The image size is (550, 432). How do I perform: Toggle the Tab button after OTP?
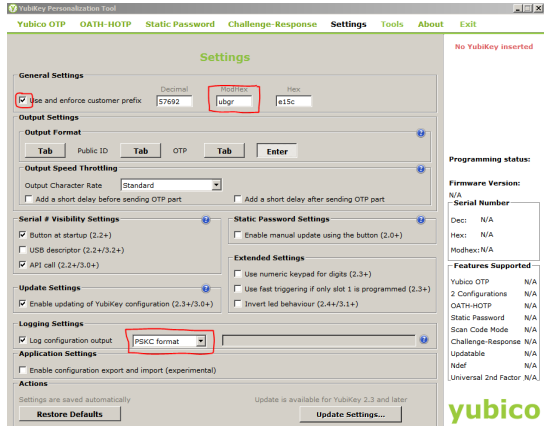tap(224, 151)
